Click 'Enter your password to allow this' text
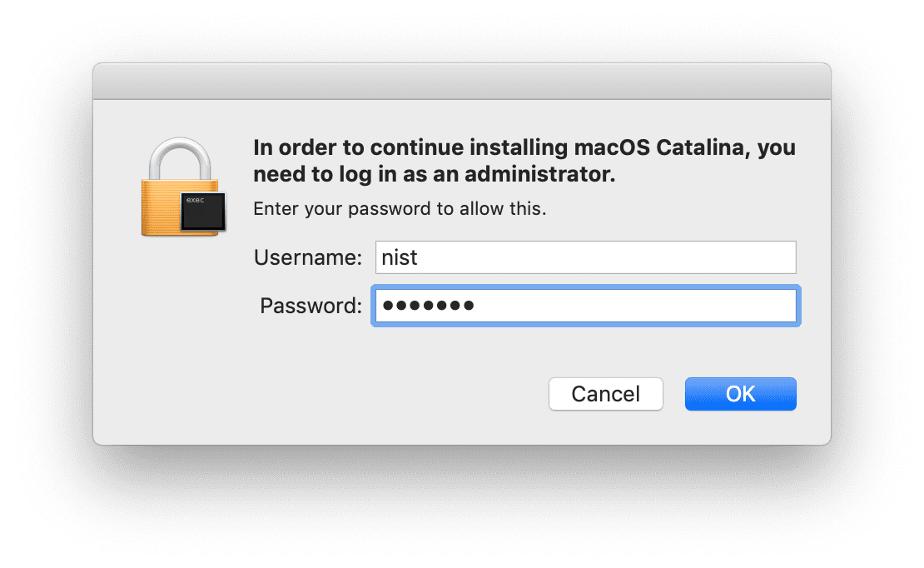The width and height of the screenshot is (924, 568). [x=400, y=208]
